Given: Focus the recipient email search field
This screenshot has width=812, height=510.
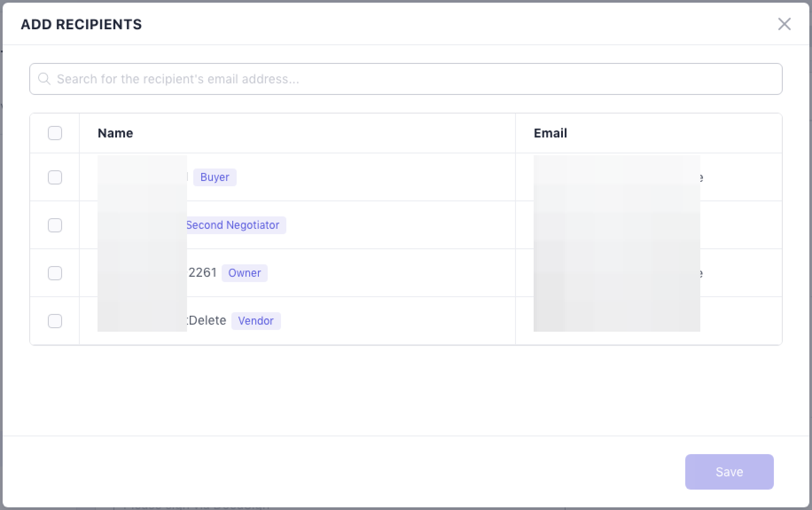Looking at the screenshot, I should click(406, 79).
